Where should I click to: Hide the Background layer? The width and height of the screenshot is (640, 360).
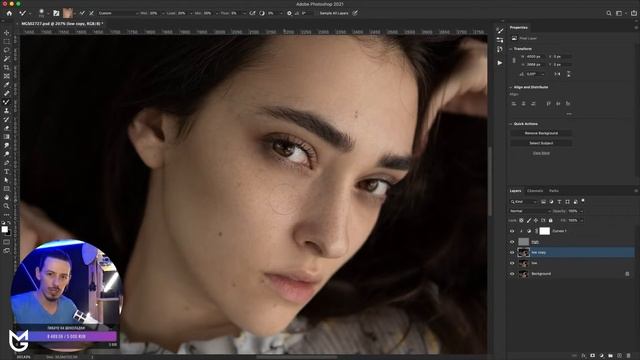click(x=512, y=274)
